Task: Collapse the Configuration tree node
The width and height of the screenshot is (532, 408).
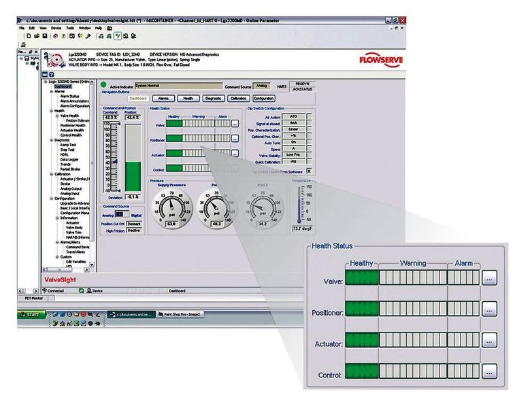Action: tap(52, 199)
